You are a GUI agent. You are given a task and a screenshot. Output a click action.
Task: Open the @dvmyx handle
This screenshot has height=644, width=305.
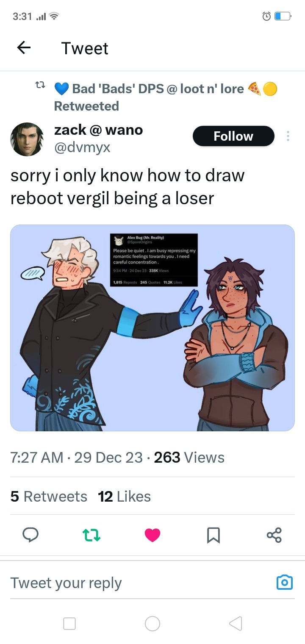click(x=82, y=147)
